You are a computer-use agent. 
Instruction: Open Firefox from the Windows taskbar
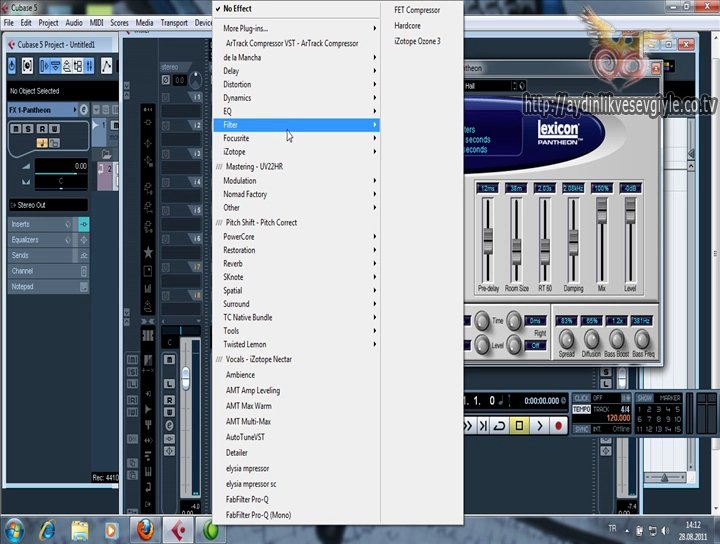pyautogui.click(x=145, y=530)
